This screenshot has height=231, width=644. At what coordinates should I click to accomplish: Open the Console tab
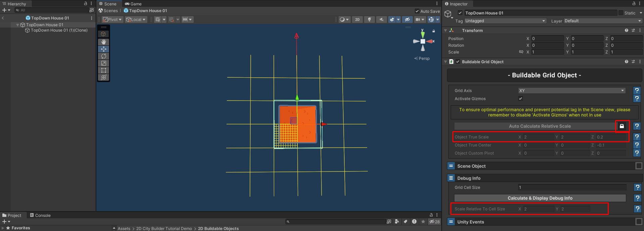click(40, 215)
